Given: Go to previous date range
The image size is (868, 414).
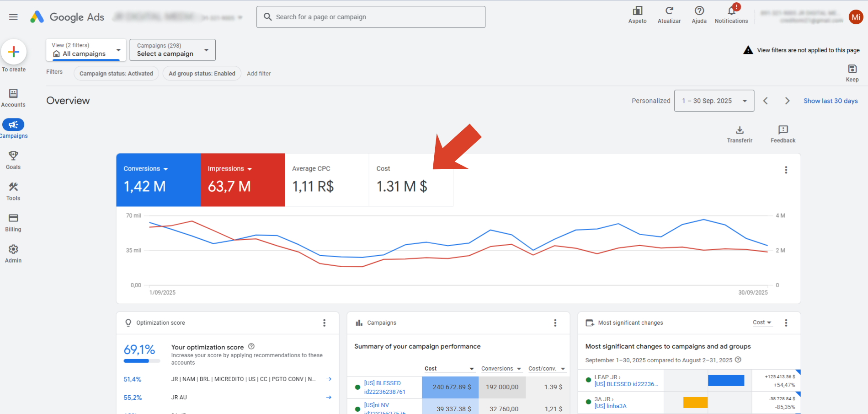Looking at the screenshot, I should coord(766,101).
